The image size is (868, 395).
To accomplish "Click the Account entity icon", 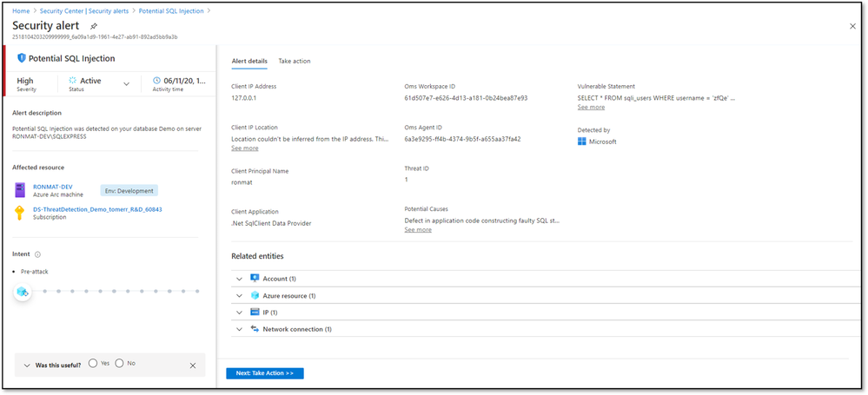I will pos(255,279).
